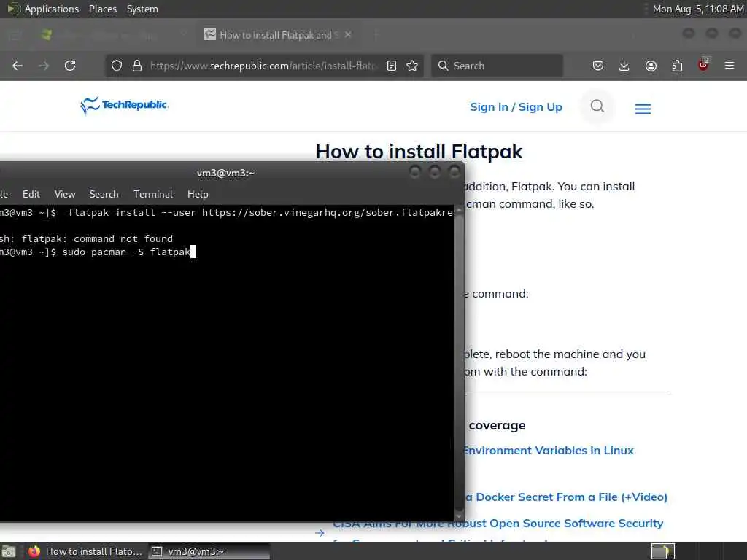The width and height of the screenshot is (747, 560).
Task: Save page to Pocket
Action: (598, 66)
